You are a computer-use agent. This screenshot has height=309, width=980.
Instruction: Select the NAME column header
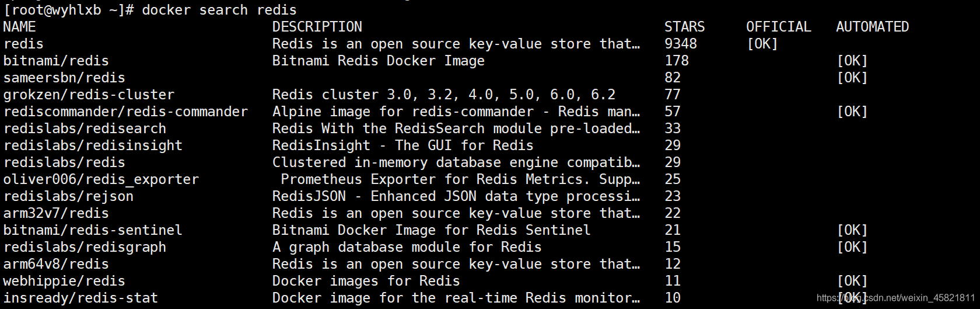pyautogui.click(x=19, y=27)
